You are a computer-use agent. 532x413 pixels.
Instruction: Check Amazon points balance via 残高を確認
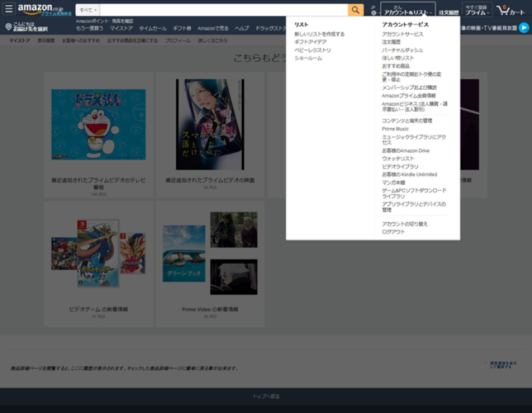(122, 21)
